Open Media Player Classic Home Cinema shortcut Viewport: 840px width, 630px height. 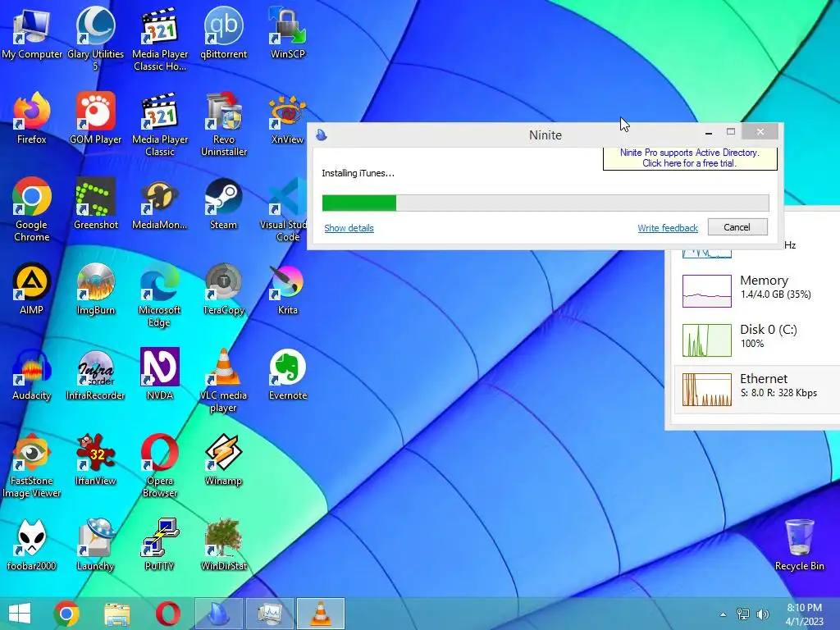click(160, 38)
